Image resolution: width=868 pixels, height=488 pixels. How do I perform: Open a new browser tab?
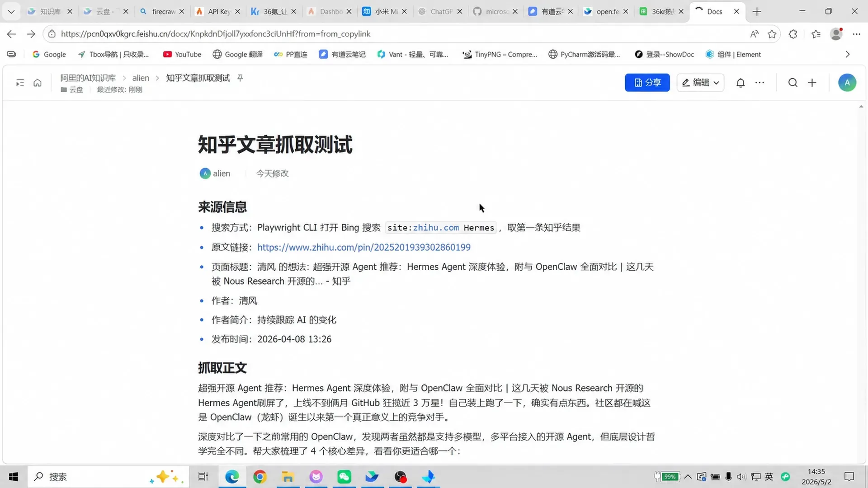(x=757, y=11)
